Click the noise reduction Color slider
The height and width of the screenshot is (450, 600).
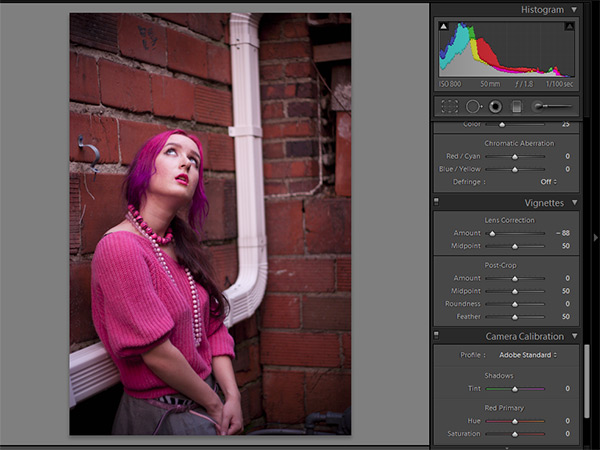pyautogui.click(x=515, y=124)
